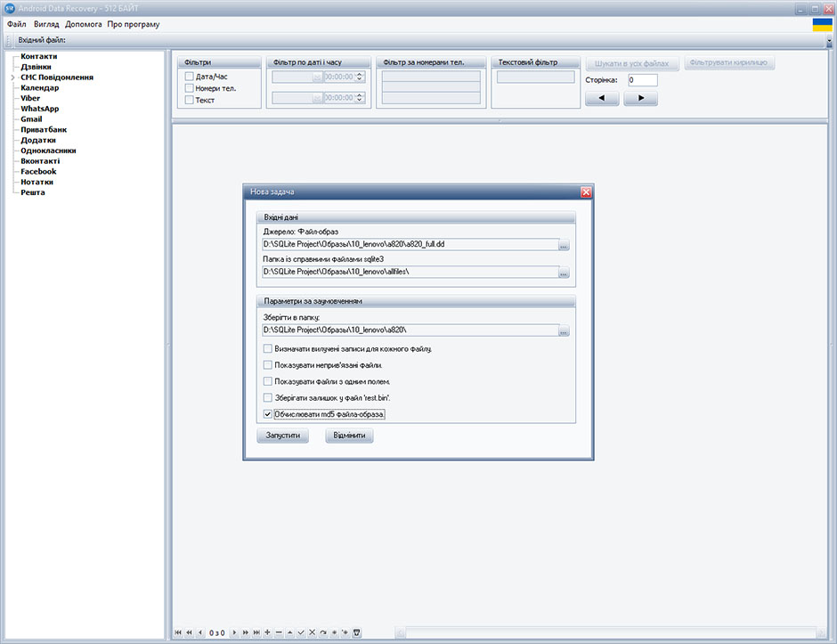This screenshot has height=644, width=837.
Task: Click the filter funnel icon in navigator
Action: (x=357, y=632)
